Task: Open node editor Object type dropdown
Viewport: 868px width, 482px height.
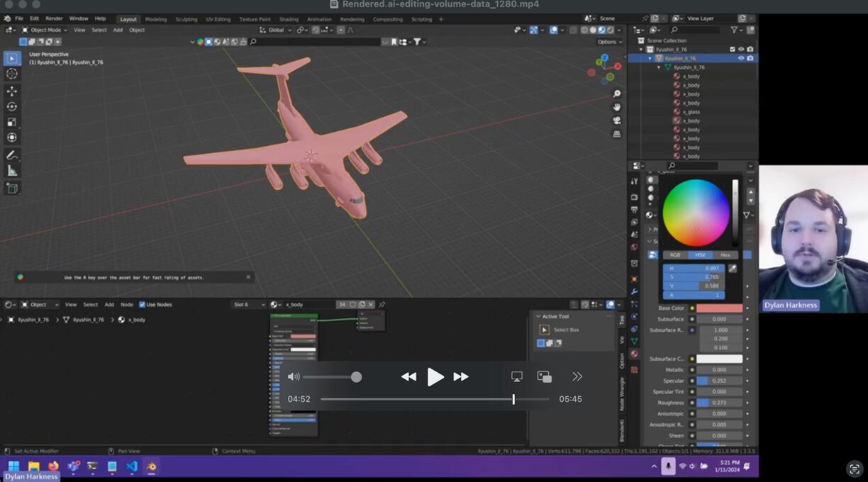Action: (x=40, y=305)
